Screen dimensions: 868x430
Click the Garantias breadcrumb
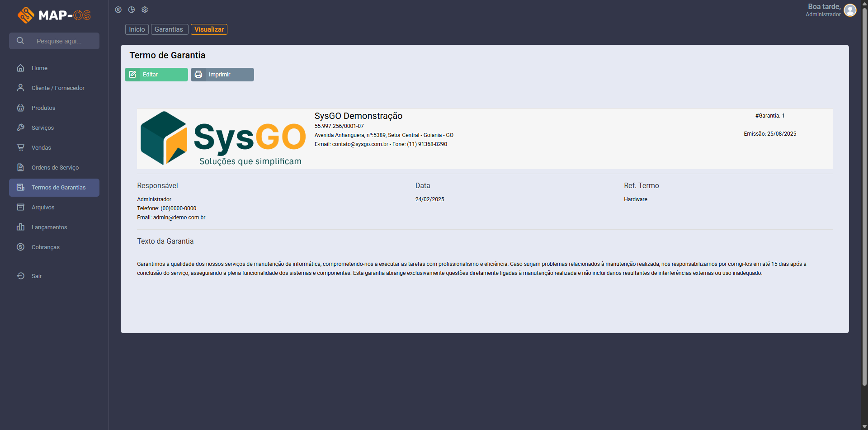(x=169, y=29)
